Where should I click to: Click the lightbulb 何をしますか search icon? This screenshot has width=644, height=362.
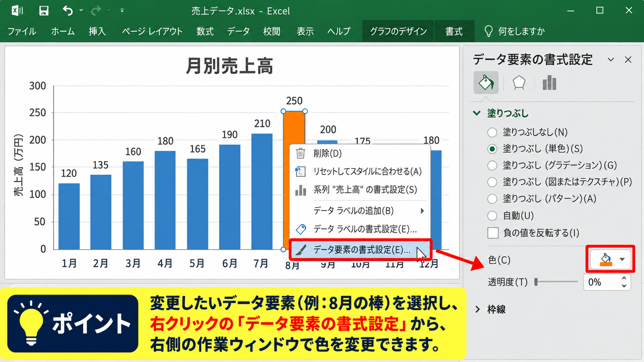tap(488, 31)
